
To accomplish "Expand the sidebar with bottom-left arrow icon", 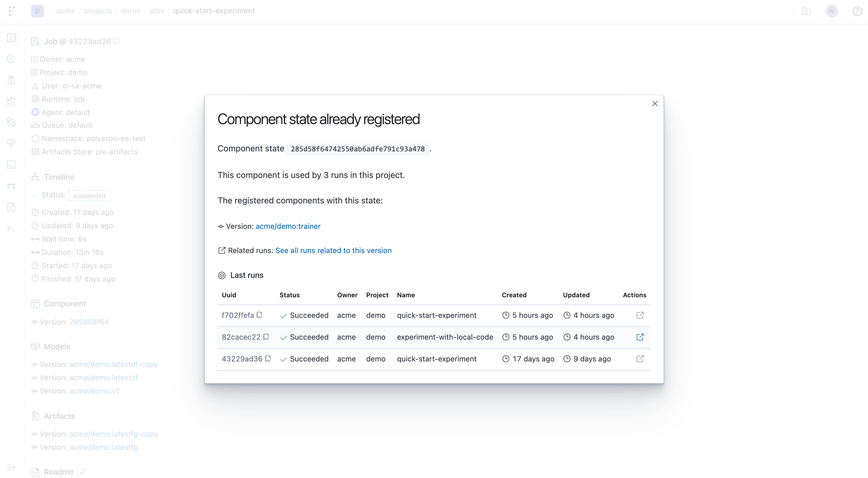I will pyautogui.click(x=11, y=467).
